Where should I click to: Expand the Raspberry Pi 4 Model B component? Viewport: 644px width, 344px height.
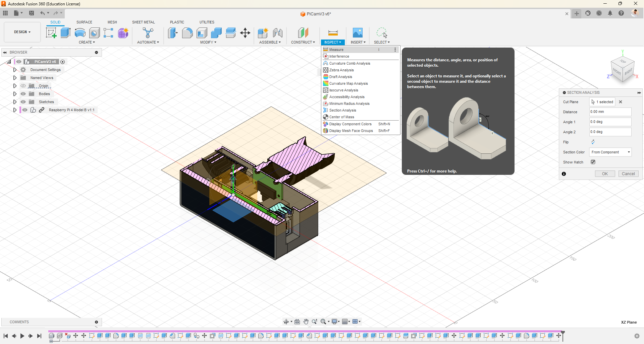pyautogui.click(x=15, y=110)
